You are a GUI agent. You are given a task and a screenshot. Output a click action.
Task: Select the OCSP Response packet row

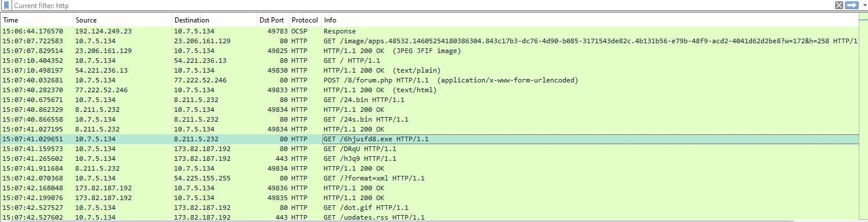pos(429,31)
